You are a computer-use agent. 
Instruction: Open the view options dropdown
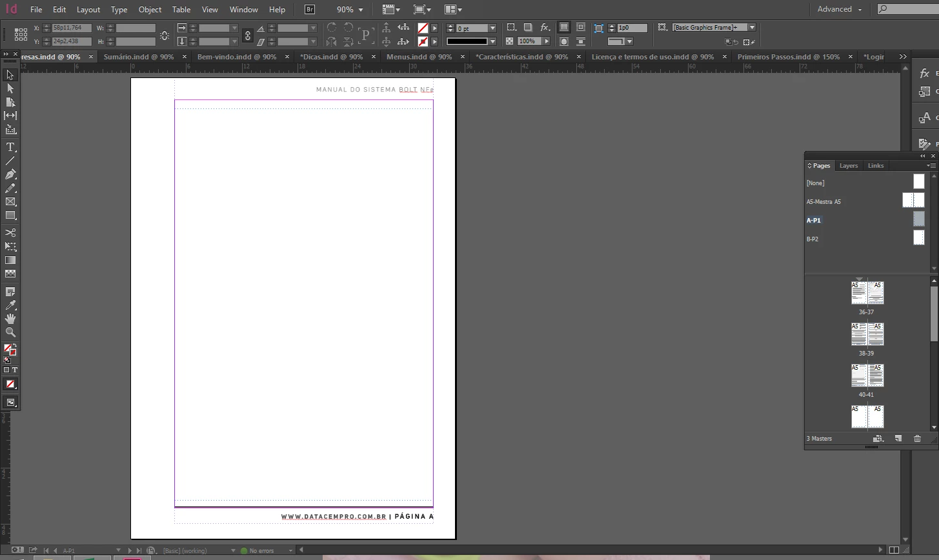point(391,9)
